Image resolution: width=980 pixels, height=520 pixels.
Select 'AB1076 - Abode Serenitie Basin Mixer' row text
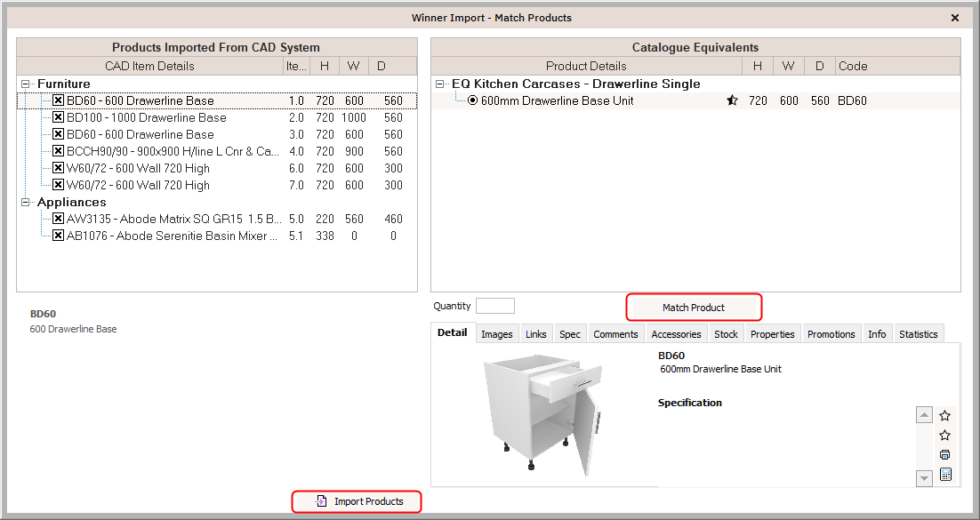pyautogui.click(x=172, y=236)
